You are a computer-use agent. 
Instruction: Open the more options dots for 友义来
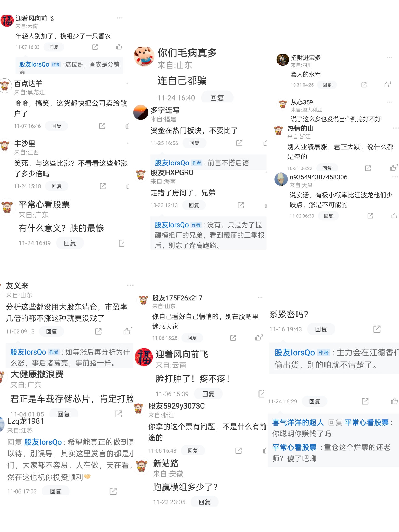pos(130,285)
